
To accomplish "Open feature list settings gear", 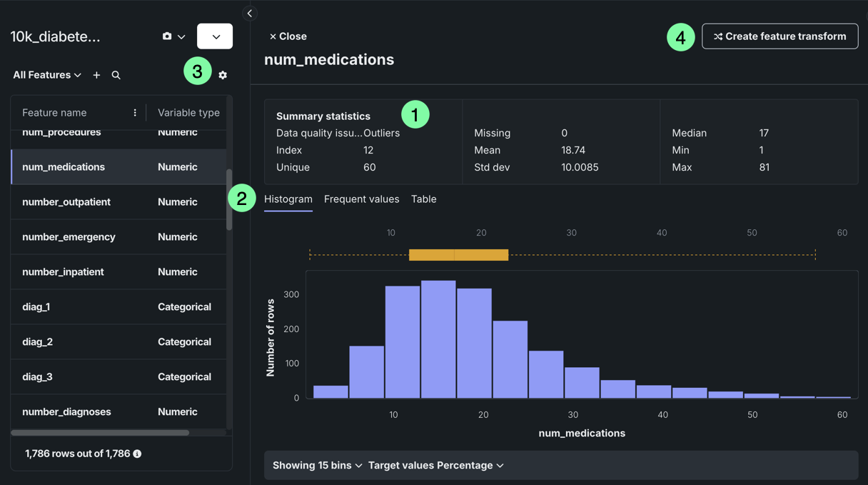I will coord(223,75).
